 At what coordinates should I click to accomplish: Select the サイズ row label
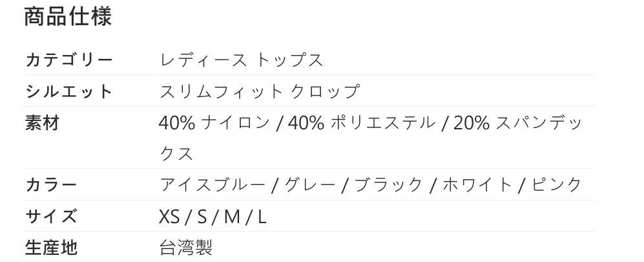(52, 215)
